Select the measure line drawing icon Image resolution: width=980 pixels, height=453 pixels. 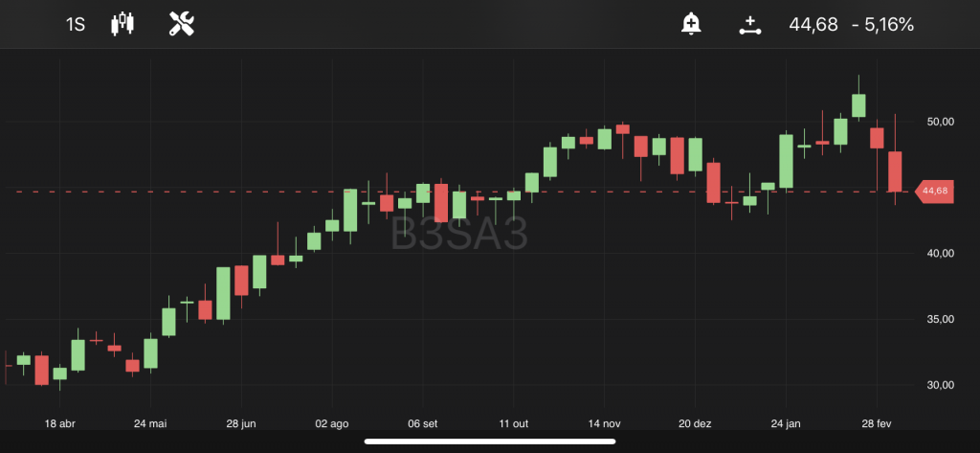coord(749,26)
